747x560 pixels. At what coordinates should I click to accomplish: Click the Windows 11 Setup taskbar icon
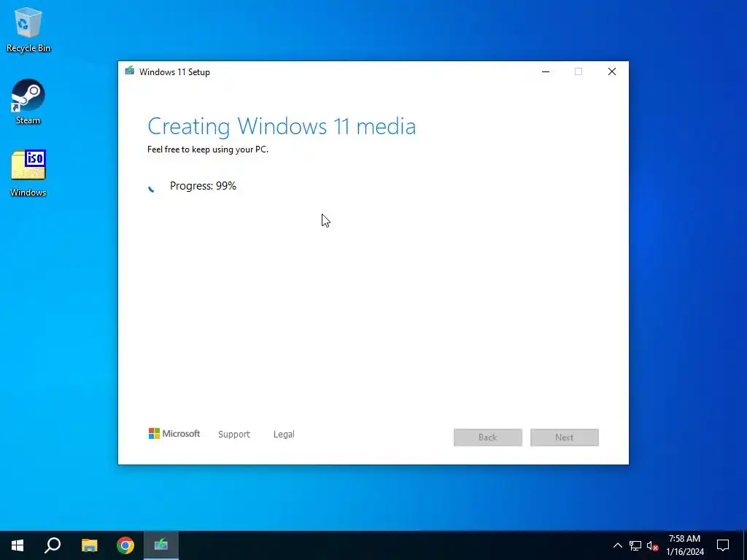click(x=161, y=545)
